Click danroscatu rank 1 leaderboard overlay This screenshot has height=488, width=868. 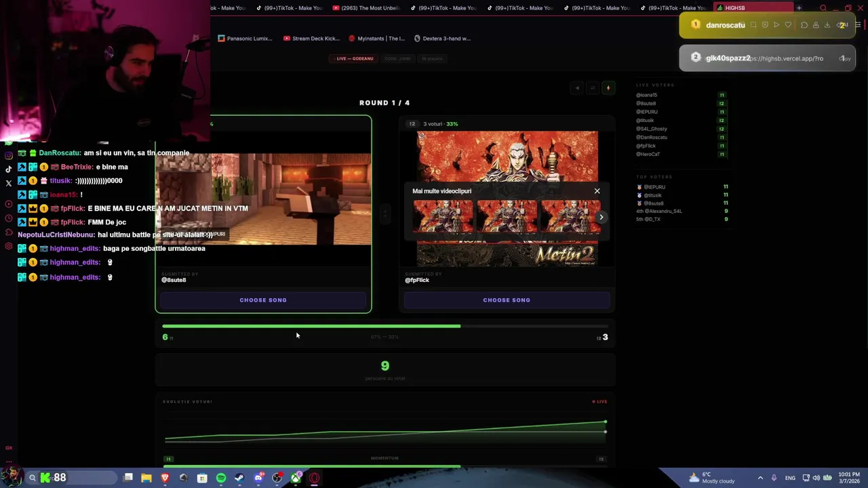tap(767, 25)
